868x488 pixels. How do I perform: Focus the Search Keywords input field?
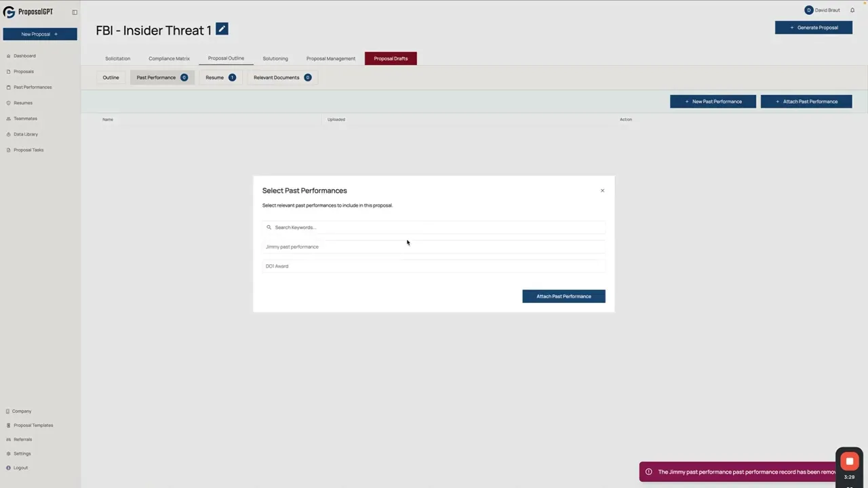[434, 228]
